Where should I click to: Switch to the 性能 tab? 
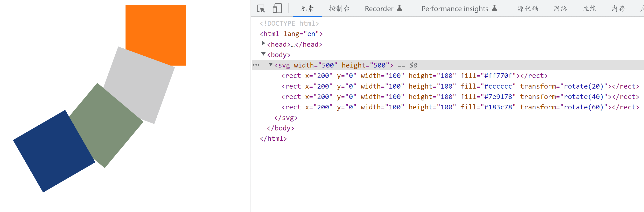point(589,9)
